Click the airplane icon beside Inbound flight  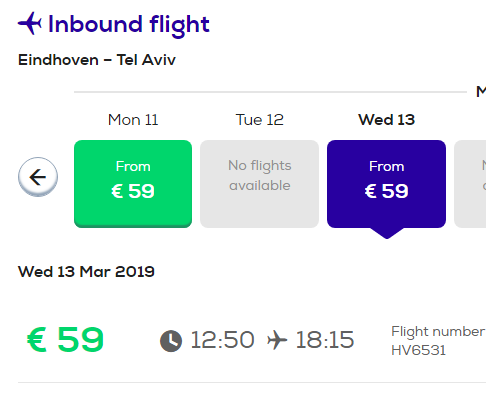[x=30, y=23]
